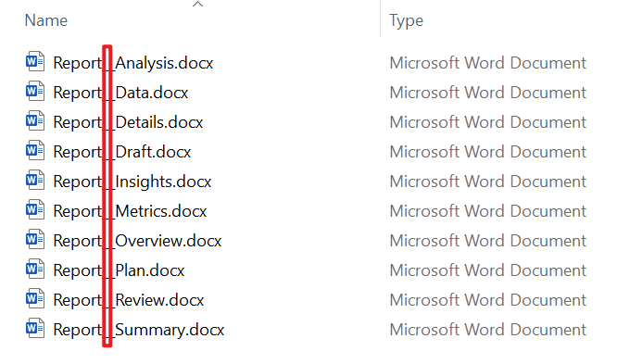
Task: Click the Type cell of the Report__Insights.docx row
Action: (x=488, y=182)
